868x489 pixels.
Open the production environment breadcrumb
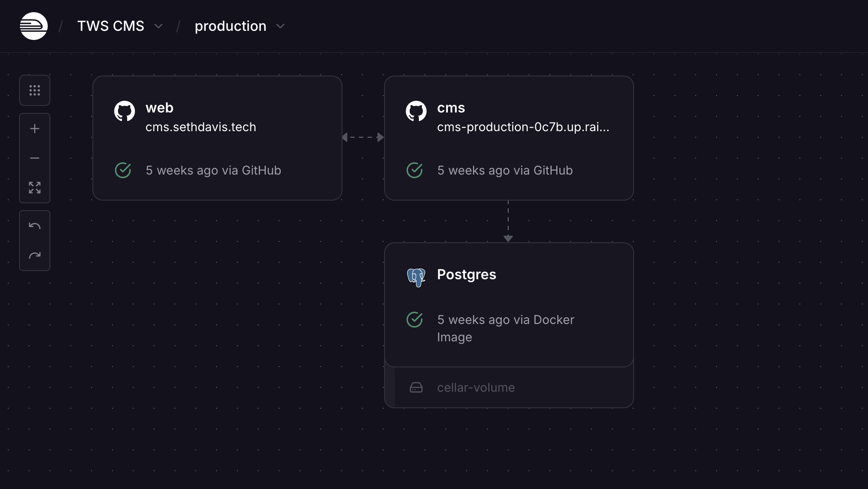pos(230,26)
